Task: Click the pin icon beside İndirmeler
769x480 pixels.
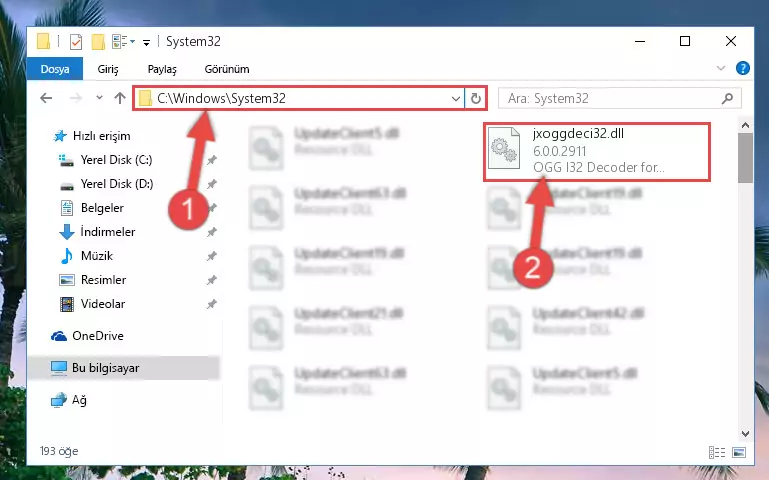Action: tap(211, 232)
